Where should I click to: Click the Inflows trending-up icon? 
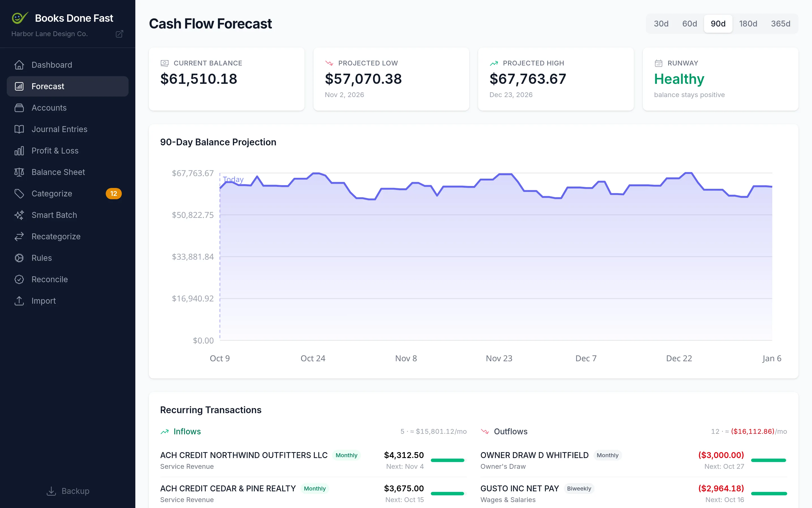[x=164, y=432]
